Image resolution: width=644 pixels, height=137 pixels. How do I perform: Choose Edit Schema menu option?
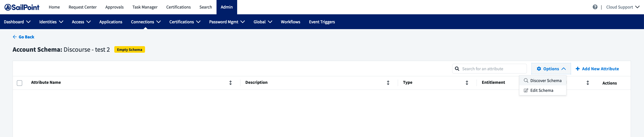click(542, 90)
